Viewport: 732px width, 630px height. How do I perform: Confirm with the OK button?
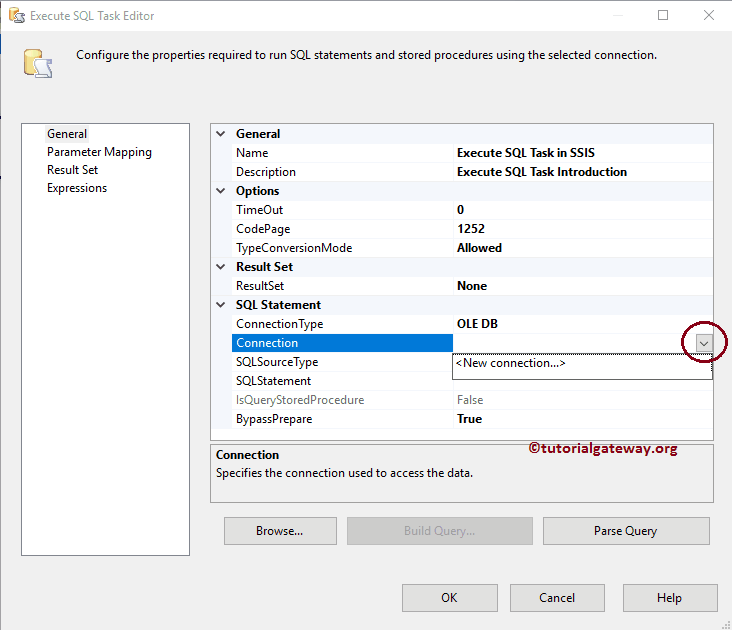[x=449, y=598]
